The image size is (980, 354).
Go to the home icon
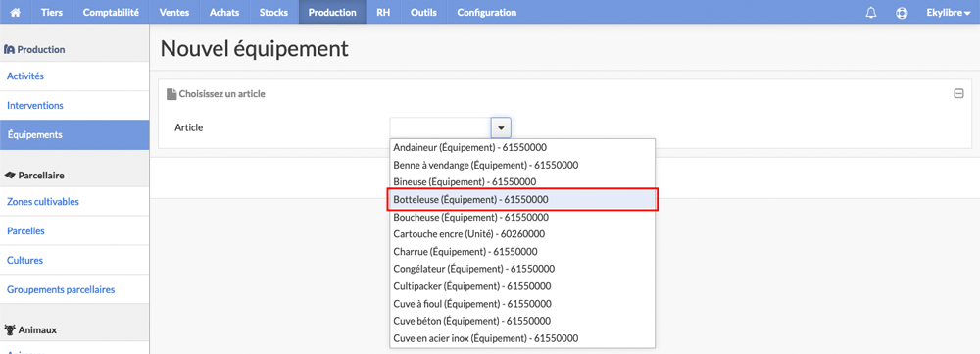coord(16,13)
